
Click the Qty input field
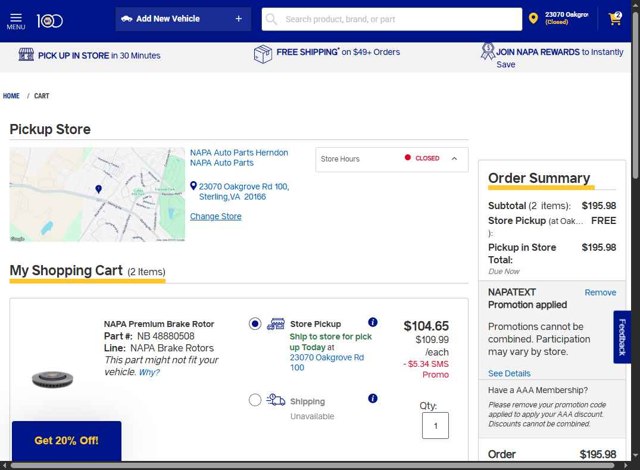tap(435, 426)
